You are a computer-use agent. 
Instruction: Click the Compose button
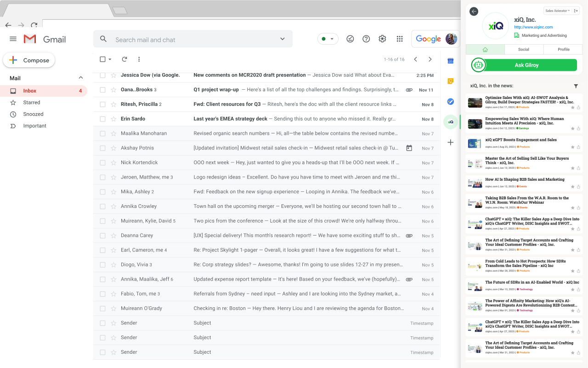point(29,60)
